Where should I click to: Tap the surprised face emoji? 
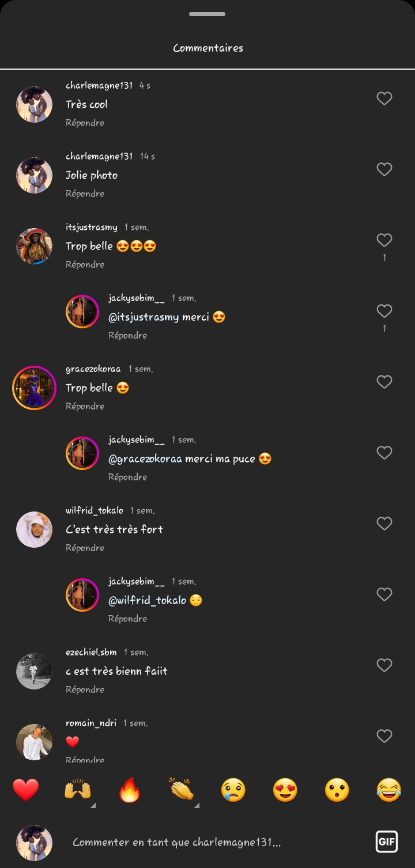point(337,790)
